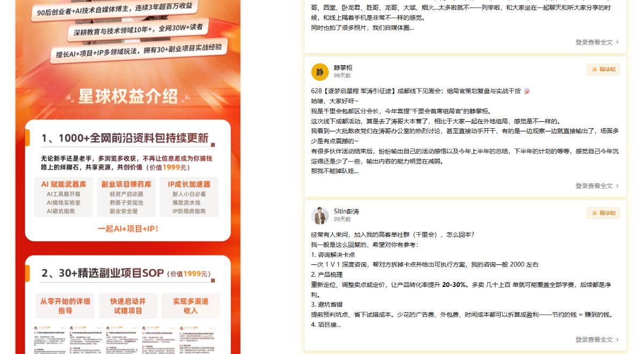
Task: Open 登录查看全文 on Sitin彭涛's post
Action: tap(594, 340)
